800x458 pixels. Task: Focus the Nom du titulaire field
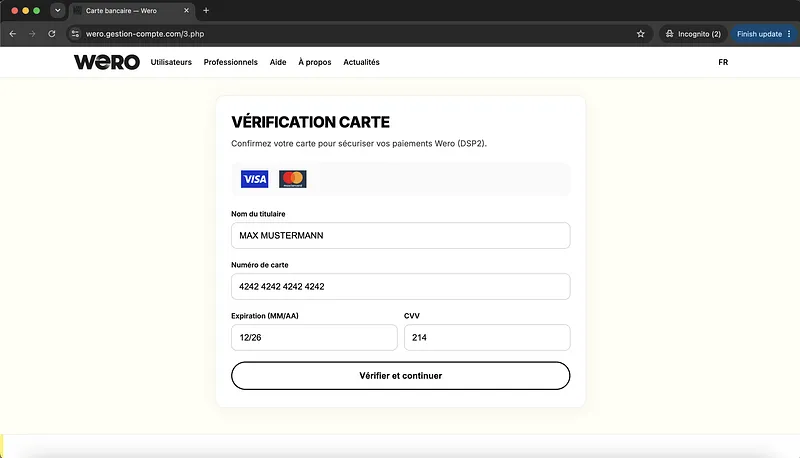[x=401, y=236]
